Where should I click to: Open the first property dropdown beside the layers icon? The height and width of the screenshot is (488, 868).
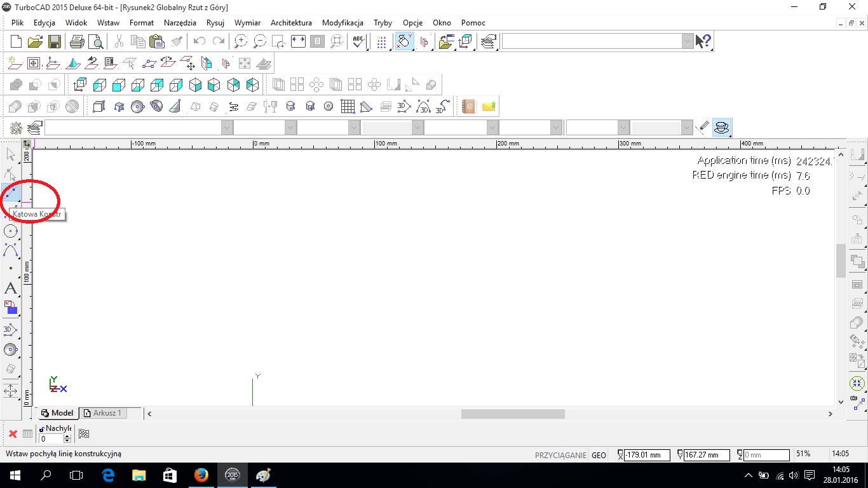(x=227, y=128)
